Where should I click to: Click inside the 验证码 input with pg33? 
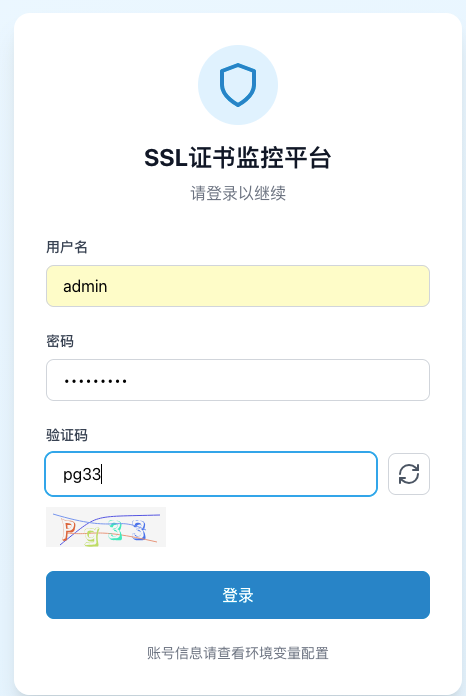[x=211, y=474]
